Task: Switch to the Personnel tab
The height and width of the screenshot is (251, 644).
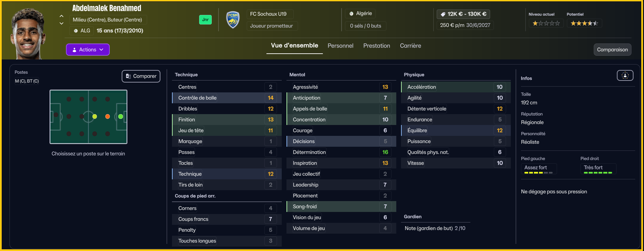Action: [x=340, y=46]
